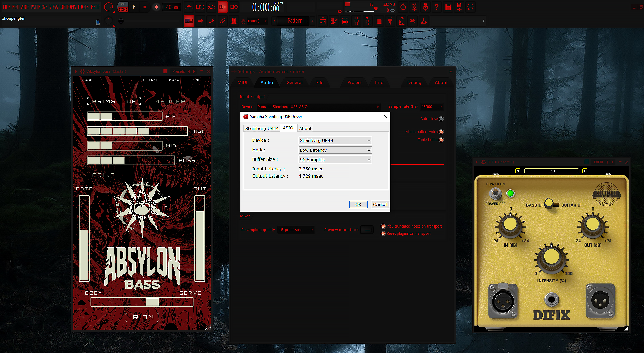Open the Steinberg UR44 Device combo box
644x353 pixels.
pyautogui.click(x=335, y=140)
